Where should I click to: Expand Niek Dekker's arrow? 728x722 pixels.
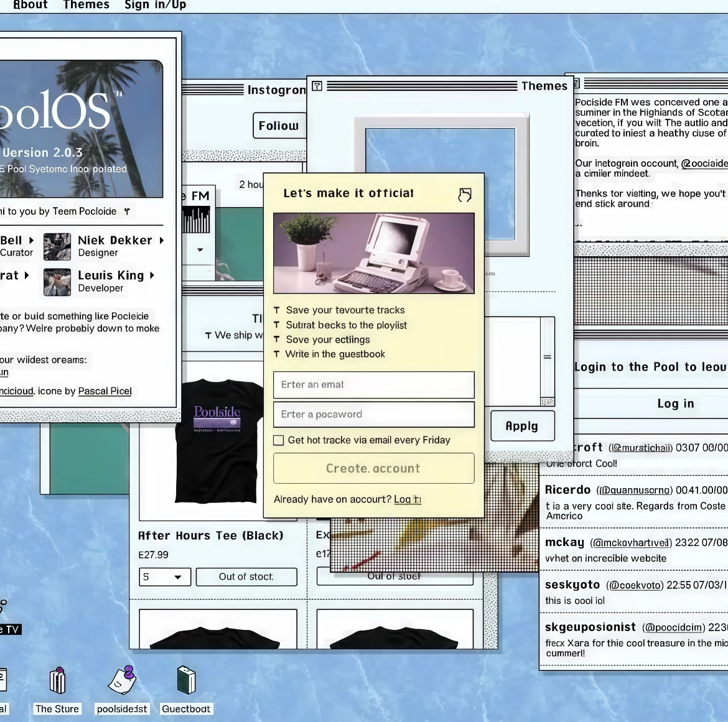[162, 240]
